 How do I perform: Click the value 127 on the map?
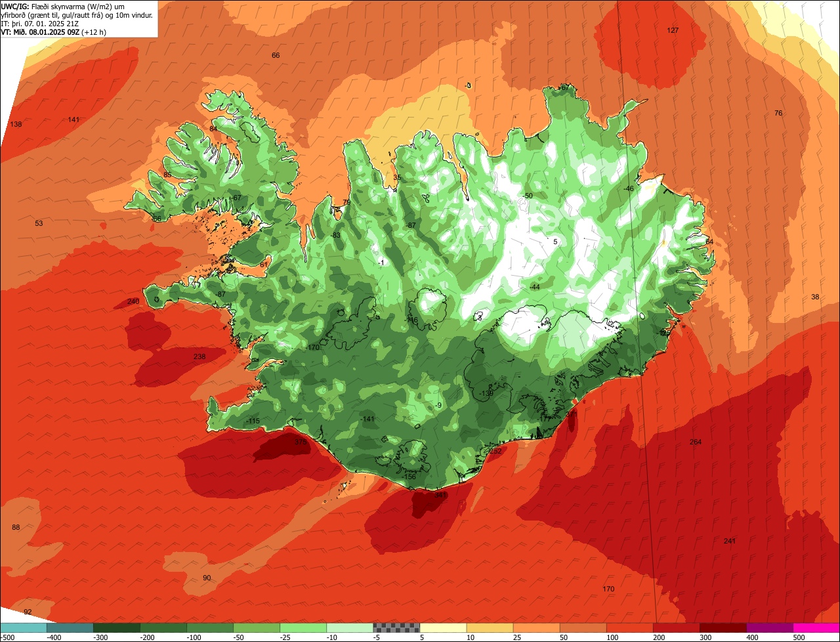(x=673, y=31)
